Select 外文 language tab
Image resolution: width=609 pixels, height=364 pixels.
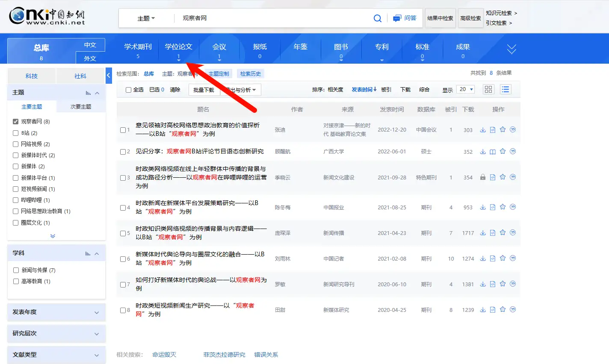[x=90, y=58]
